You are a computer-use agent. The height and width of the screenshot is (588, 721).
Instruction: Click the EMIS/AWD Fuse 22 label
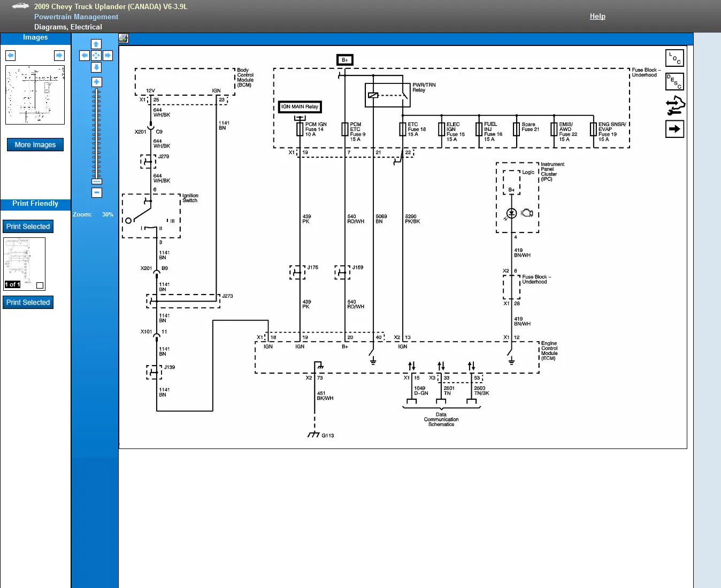[x=568, y=131]
